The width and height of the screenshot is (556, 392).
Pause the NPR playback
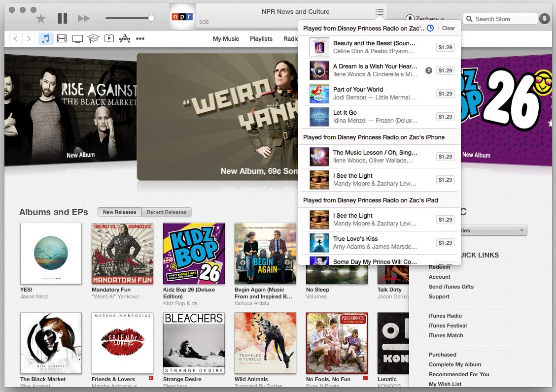click(x=63, y=18)
